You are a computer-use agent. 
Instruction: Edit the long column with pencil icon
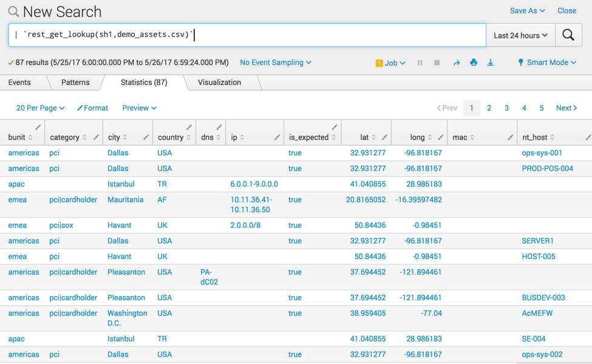pos(441,137)
